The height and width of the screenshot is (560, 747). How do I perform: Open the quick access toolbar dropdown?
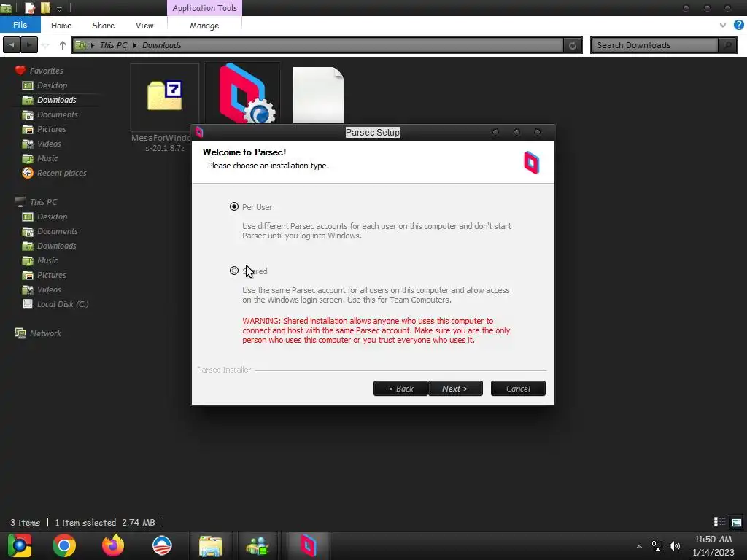(59, 8)
